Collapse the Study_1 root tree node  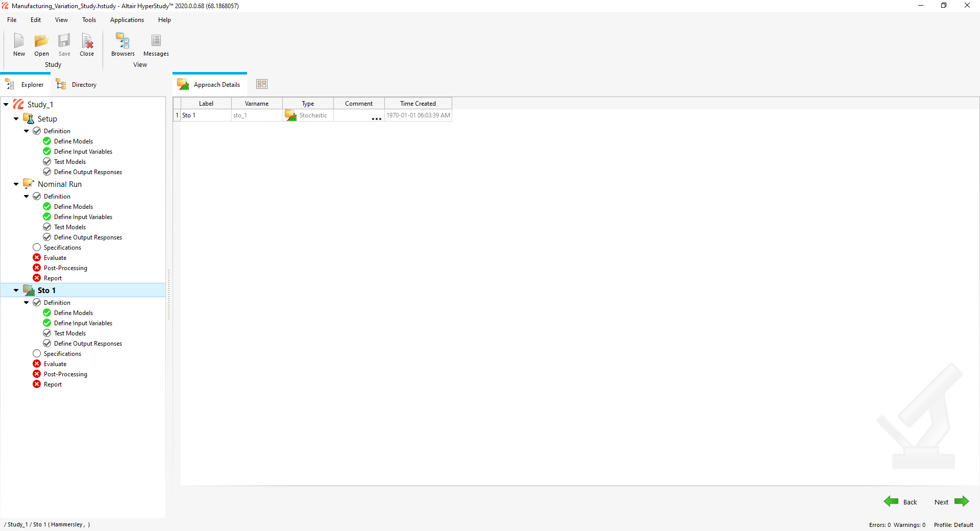(x=6, y=105)
